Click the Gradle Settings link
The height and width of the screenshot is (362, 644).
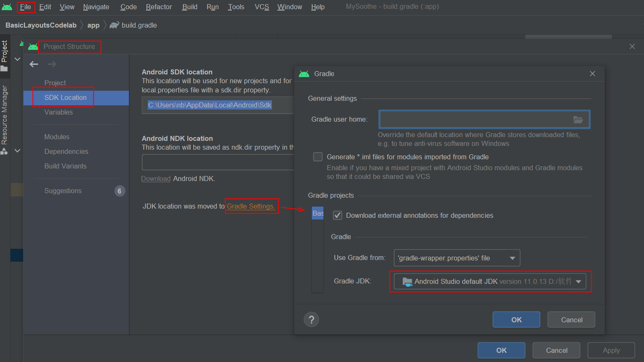coord(251,206)
